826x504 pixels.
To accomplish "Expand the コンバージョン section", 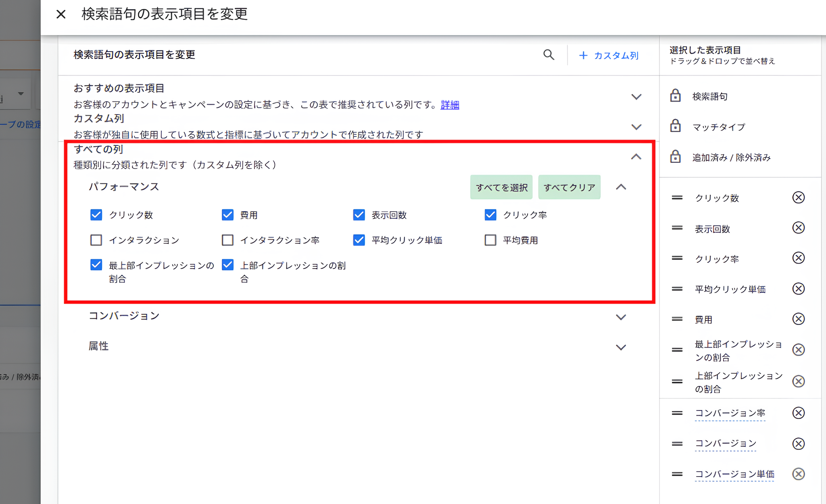I will (621, 317).
